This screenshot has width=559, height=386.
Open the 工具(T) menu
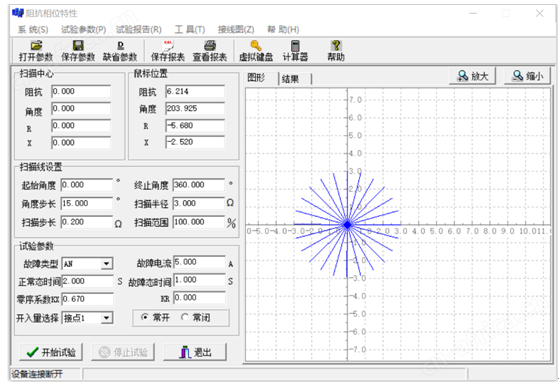[x=190, y=30]
